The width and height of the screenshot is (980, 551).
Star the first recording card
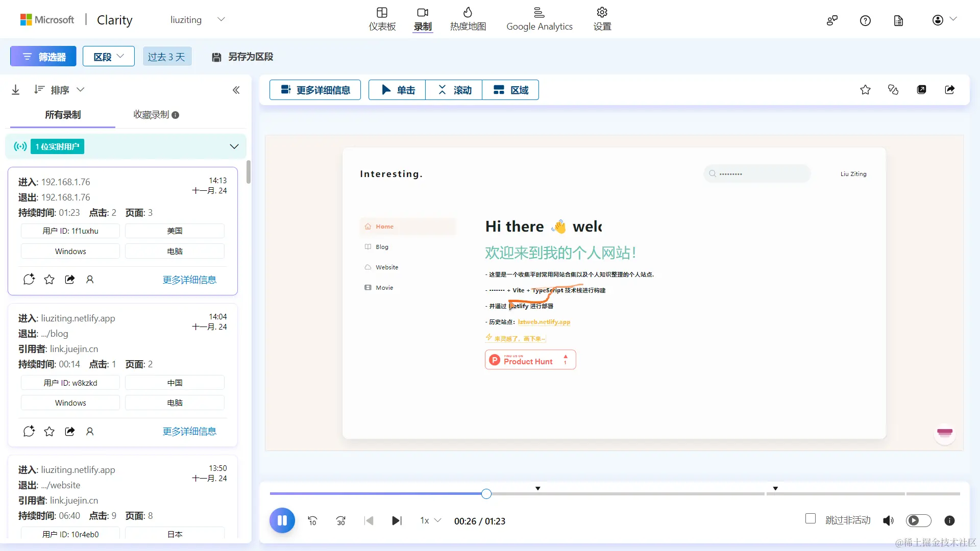[x=50, y=280]
